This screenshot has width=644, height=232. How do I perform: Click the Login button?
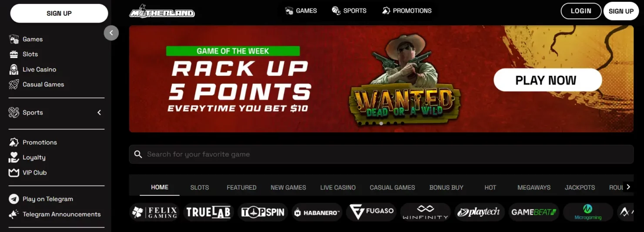581,11
